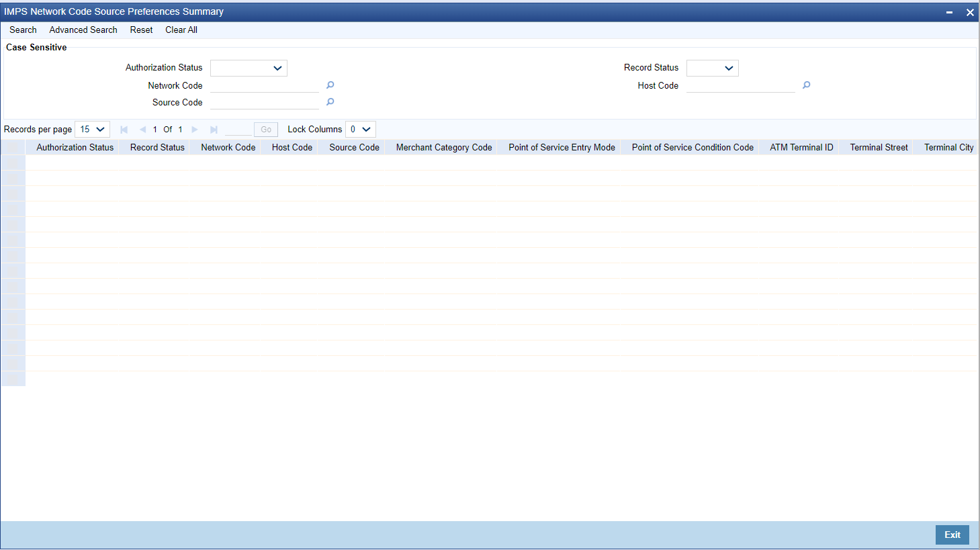
Task: Click Point of Service Condition Code header
Action: coord(693,148)
